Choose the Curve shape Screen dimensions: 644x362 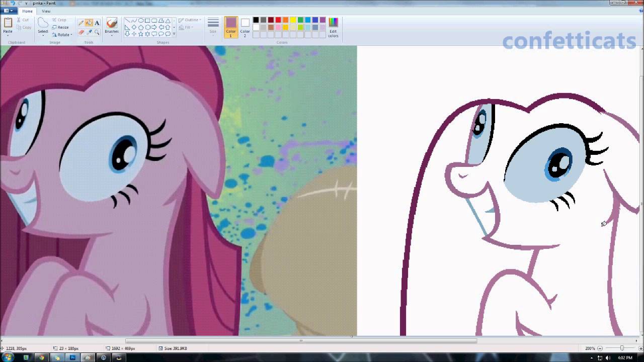pyautogui.click(x=134, y=20)
